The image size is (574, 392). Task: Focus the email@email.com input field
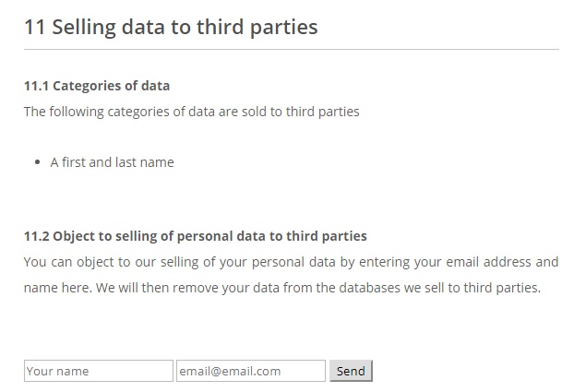[x=251, y=371]
